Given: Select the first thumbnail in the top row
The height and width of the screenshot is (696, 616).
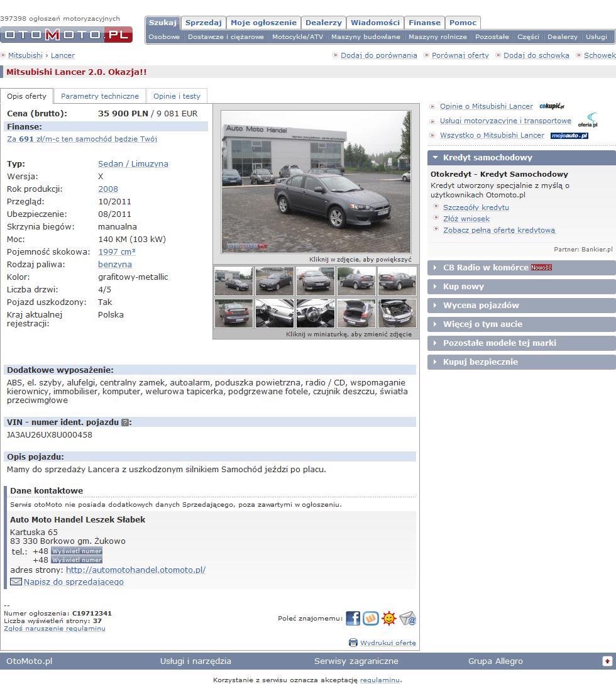Looking at the screenshot, I should coord(233,281).
